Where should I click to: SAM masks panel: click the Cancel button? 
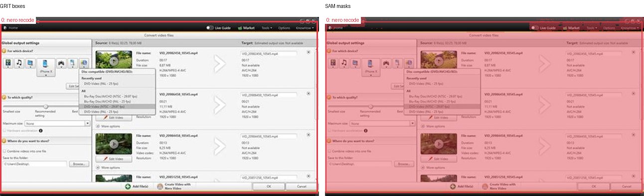pos(626,186)
